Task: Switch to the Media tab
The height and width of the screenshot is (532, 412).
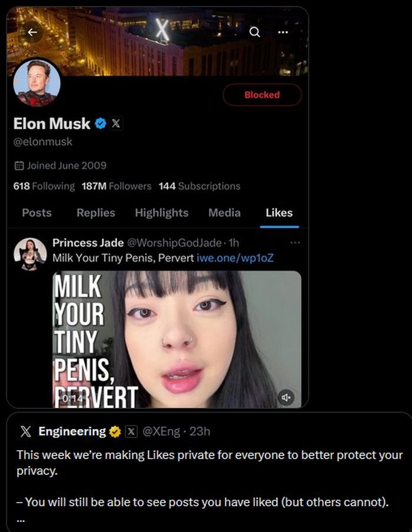Action: tap(224, 213)
